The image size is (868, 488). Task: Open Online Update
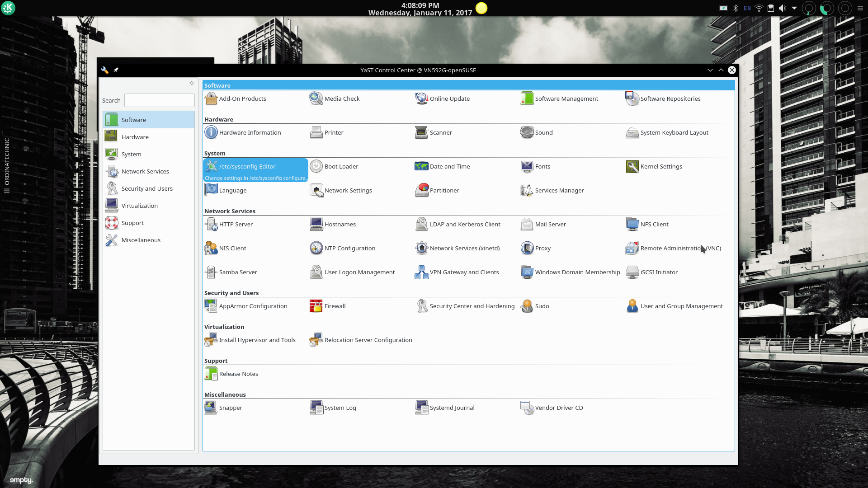point(443,99)
